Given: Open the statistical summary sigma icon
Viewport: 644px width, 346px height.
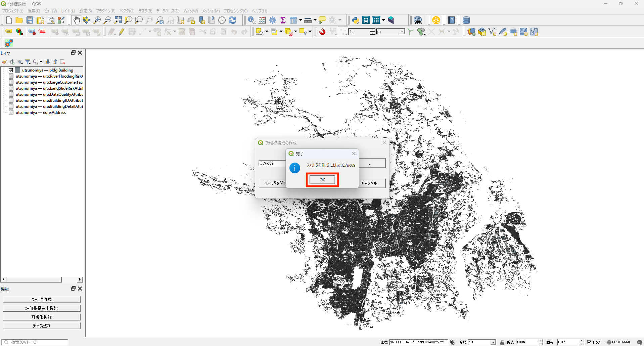Looking at the screenshot, I should pyautogui.click(x=283, y=20).
